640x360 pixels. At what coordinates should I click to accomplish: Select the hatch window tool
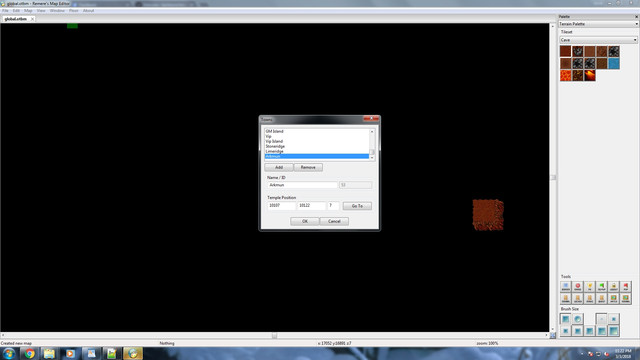(613, 299)
